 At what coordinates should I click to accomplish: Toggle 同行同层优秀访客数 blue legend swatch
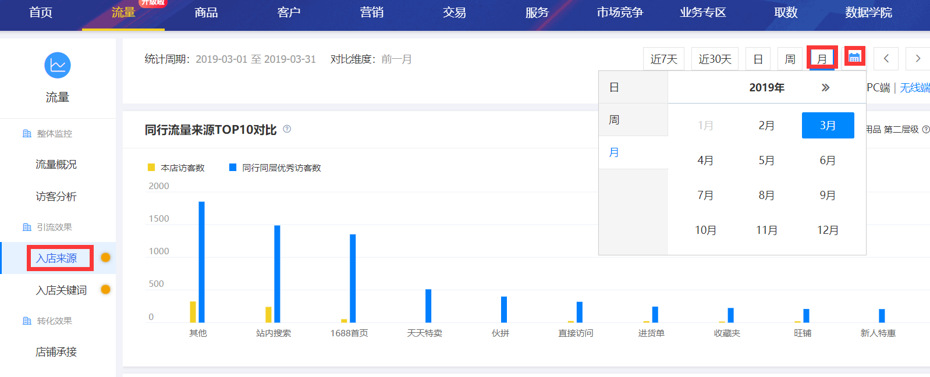click(232, 168)
